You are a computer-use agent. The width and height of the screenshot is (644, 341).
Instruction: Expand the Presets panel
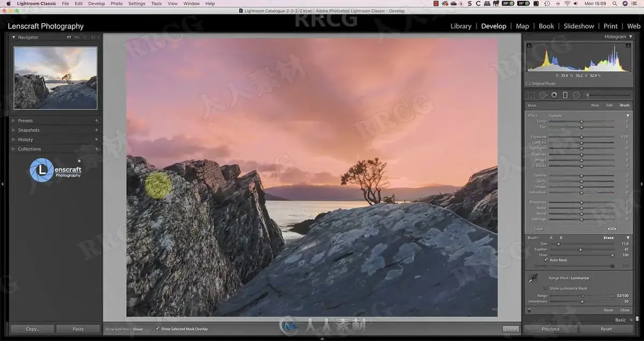point(13,121)
